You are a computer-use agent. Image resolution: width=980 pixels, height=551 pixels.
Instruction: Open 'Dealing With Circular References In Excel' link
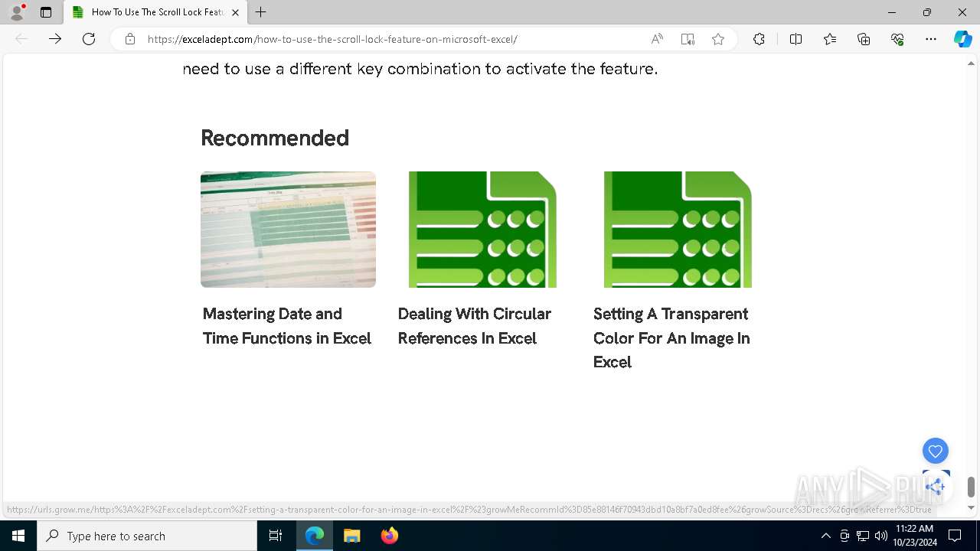475,326
